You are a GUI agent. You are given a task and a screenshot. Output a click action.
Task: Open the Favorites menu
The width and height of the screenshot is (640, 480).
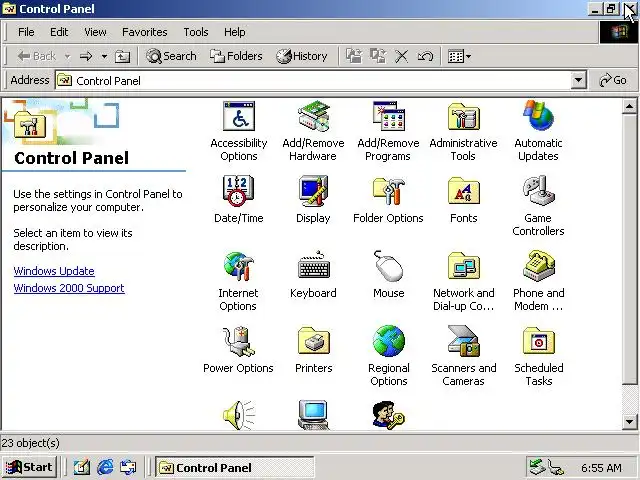(x=144, y=32)
